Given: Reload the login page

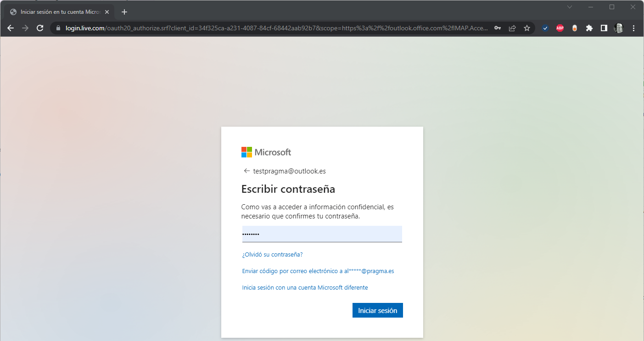Looking at the screenshot, I should click(40, 28).
